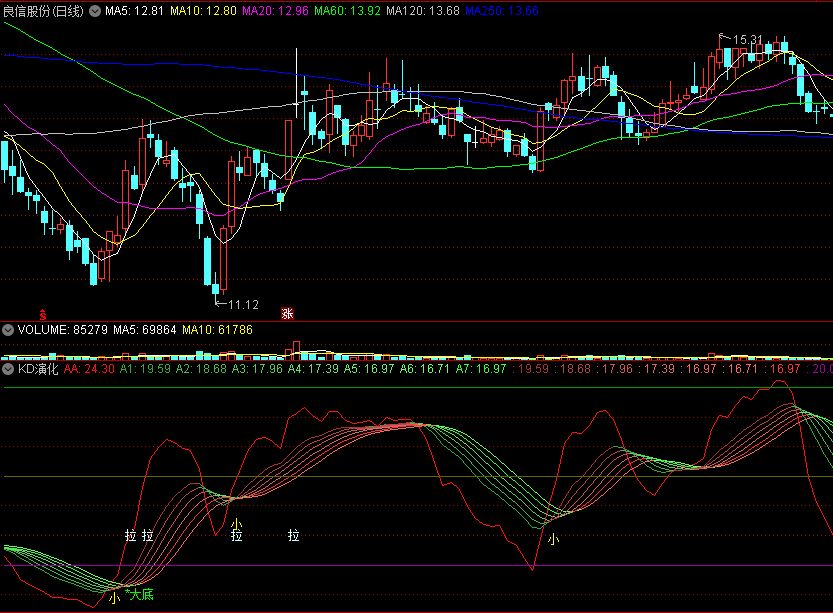
Task: Select the A3: 17.96 indicator value
Action: click(x=257, y=369)
